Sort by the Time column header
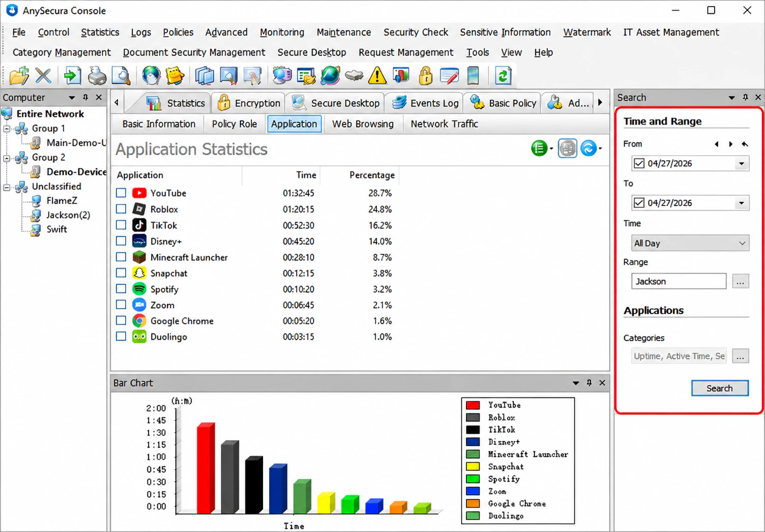The width and height of the screenshot is (765, 532). 306,175
